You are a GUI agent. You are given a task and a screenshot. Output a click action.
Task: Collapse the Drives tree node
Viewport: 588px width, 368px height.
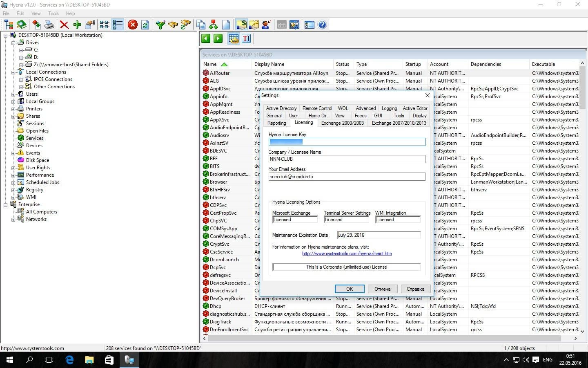point(13,43)
